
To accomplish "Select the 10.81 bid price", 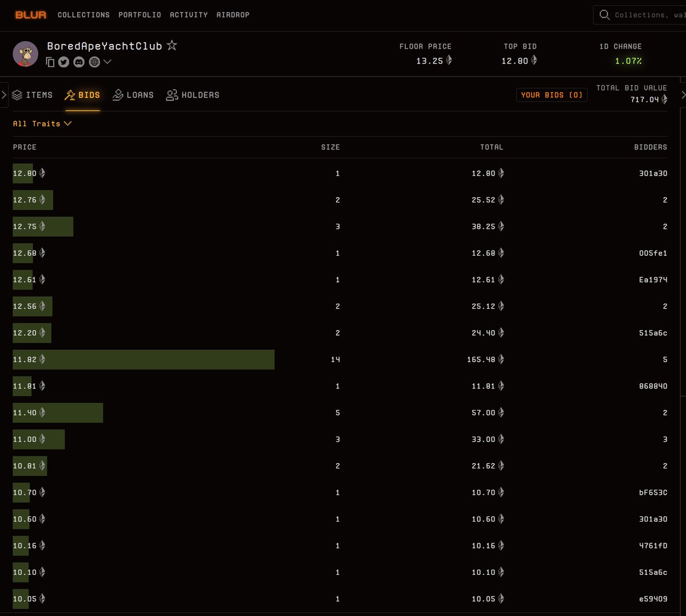I will (25, 466).
